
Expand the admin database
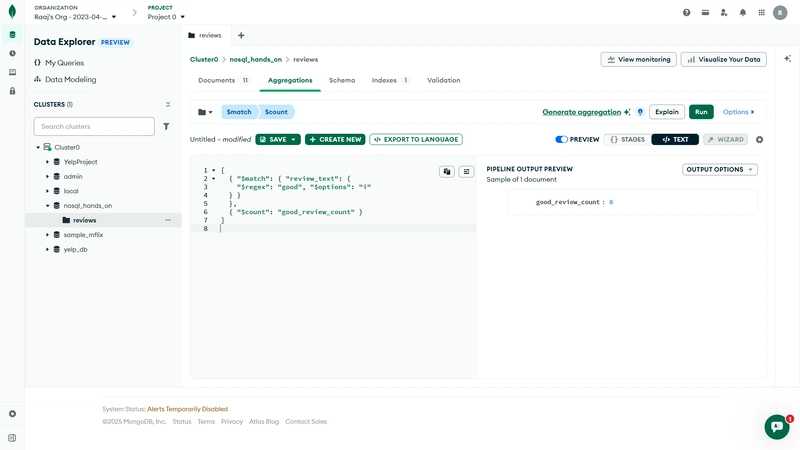pyautogui.click(x=47, y=177)
